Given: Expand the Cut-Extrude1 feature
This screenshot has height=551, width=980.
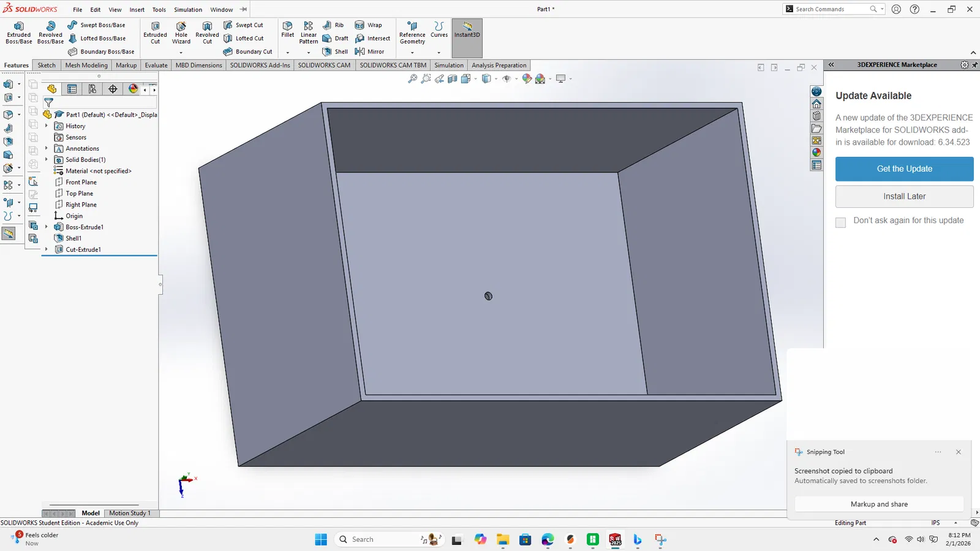Looking at the screenshot, I should point(47,249).
